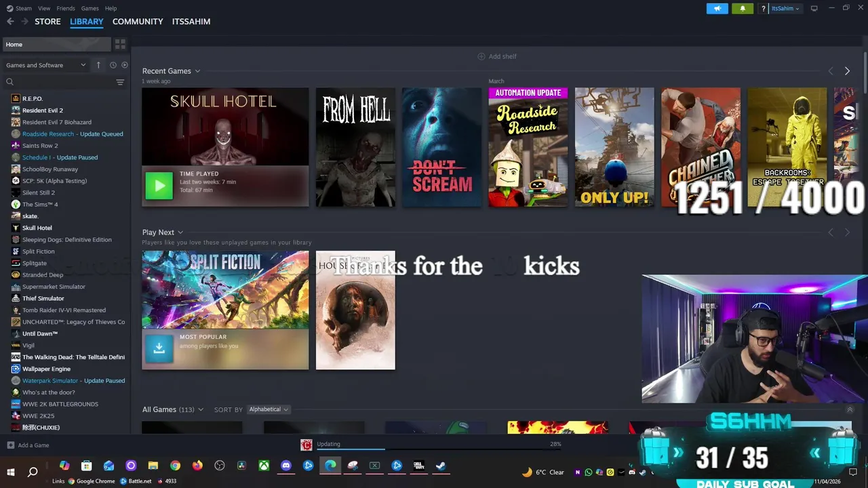The image size is (868, 488).
Task: Click the Add a Game button
Action: 28,445
